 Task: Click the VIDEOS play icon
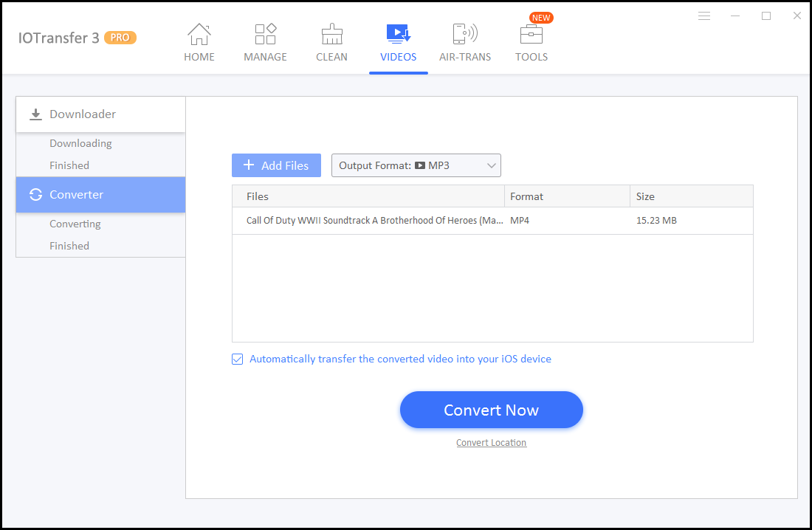(x=398, y=34)
